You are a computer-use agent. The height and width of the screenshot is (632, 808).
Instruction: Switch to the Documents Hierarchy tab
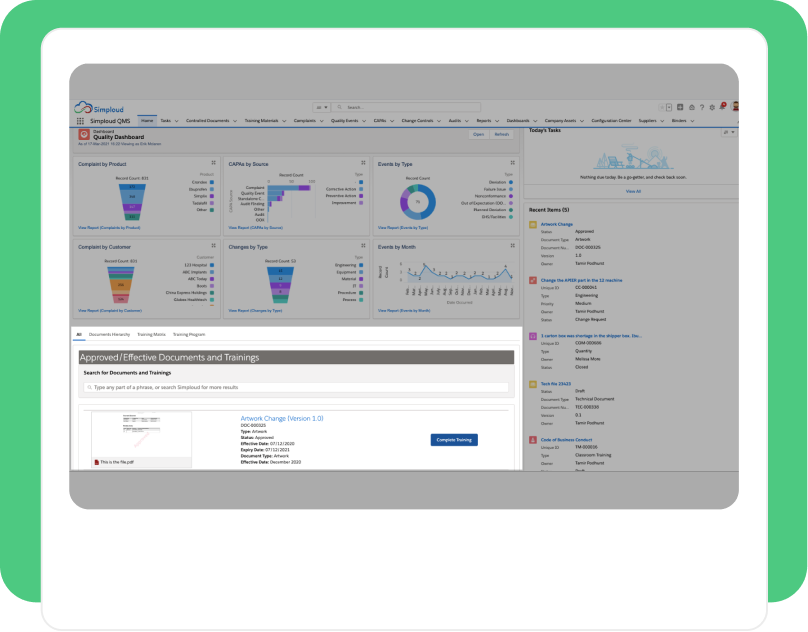pyautogui.click(x=109, y=335)
